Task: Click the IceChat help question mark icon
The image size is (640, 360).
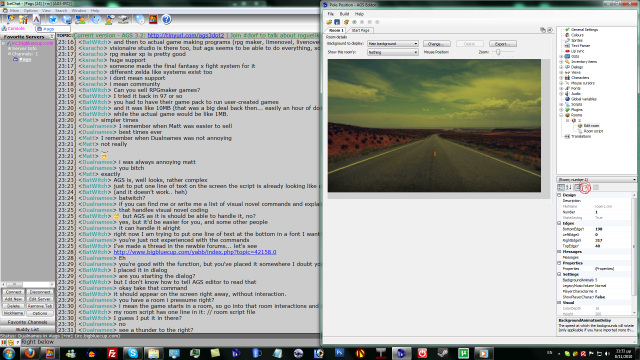Action: coord(166,19)
